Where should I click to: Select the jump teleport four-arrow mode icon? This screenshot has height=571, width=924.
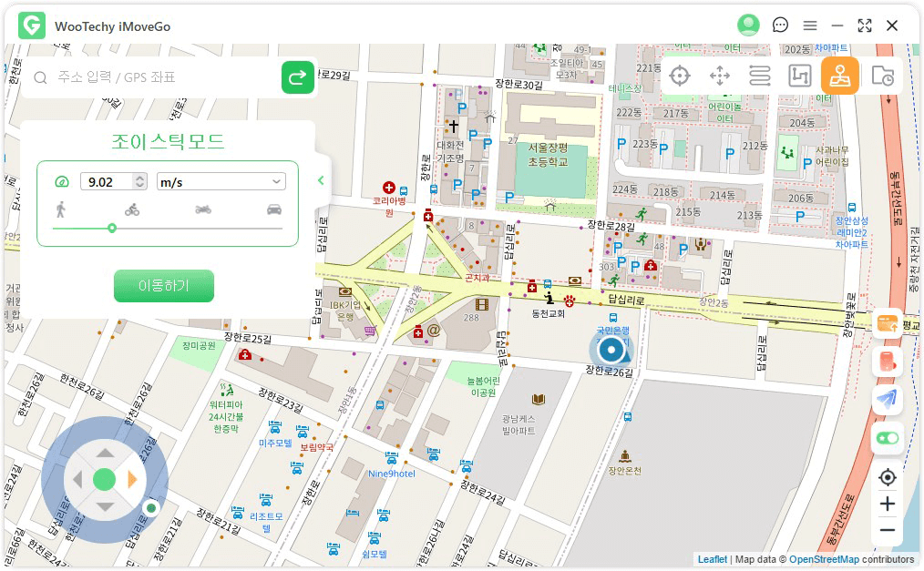pyautogui.click(x=720, y=76)
